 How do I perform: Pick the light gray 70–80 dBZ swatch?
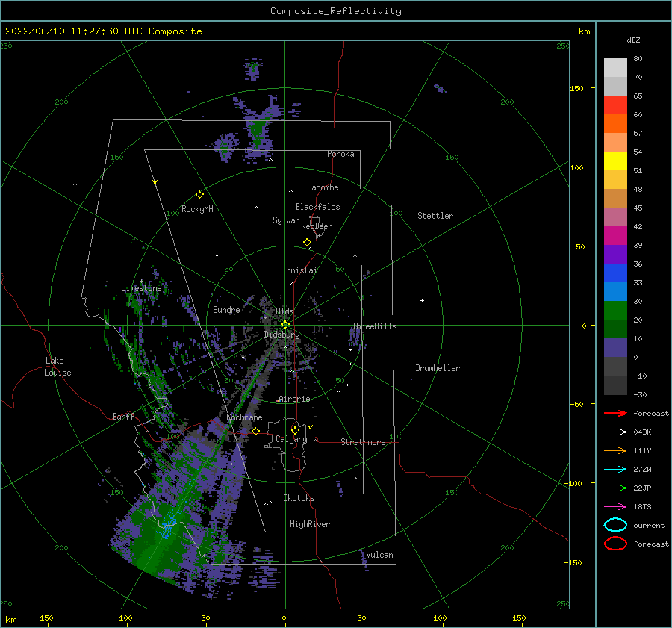(x=615, y=68)
